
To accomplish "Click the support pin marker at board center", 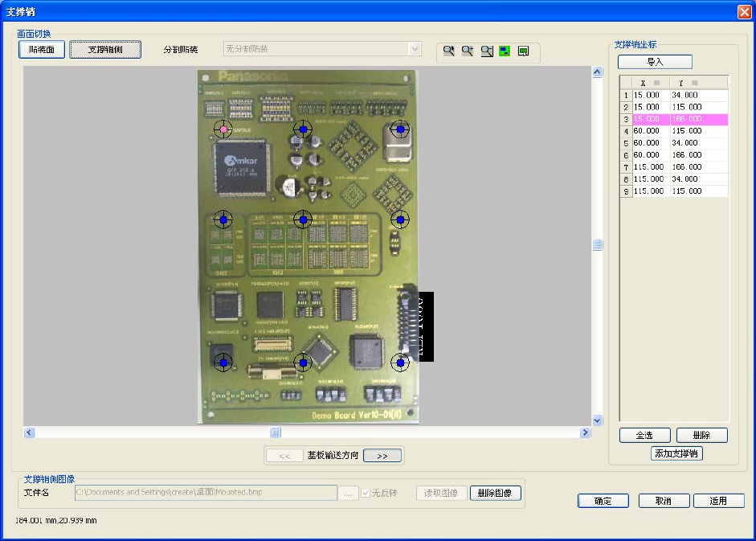I will (303, 219).
